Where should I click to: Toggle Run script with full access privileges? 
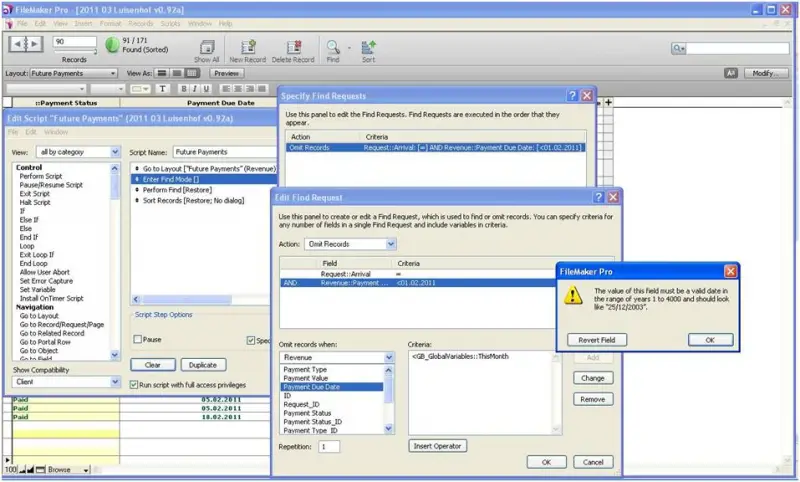134,385
